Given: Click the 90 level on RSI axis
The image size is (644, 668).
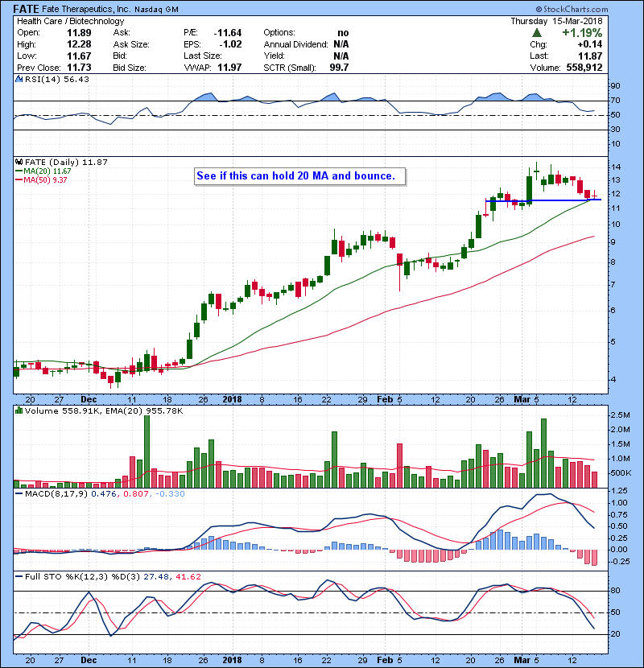Looking at the screenshot, I should [616, 86].
